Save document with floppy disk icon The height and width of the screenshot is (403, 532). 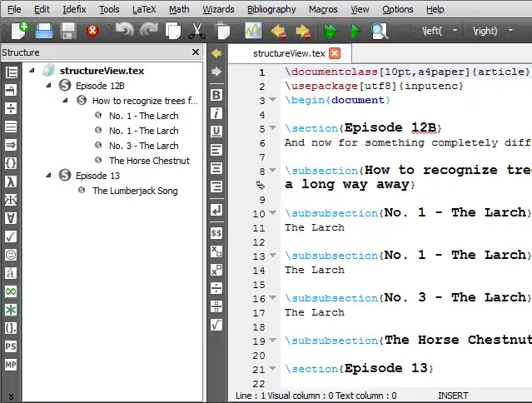pos(68,31)
